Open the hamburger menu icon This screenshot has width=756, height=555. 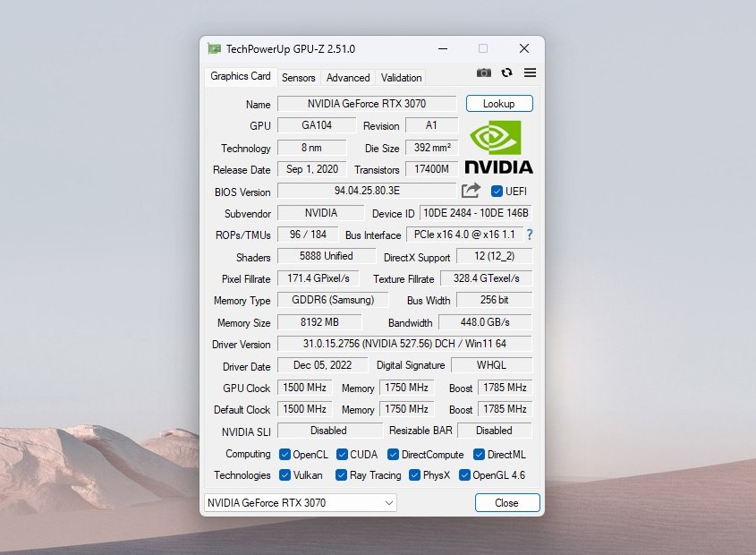coord(530,73)
